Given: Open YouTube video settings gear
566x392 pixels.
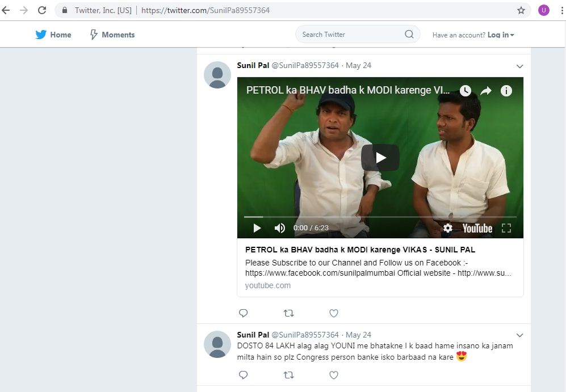Looking at the screenshot, I should [x=448, y=228].
